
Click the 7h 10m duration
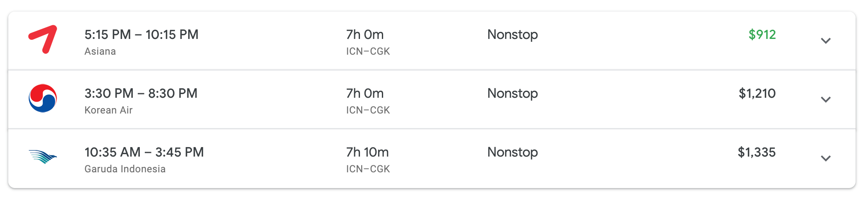point(367,152)
